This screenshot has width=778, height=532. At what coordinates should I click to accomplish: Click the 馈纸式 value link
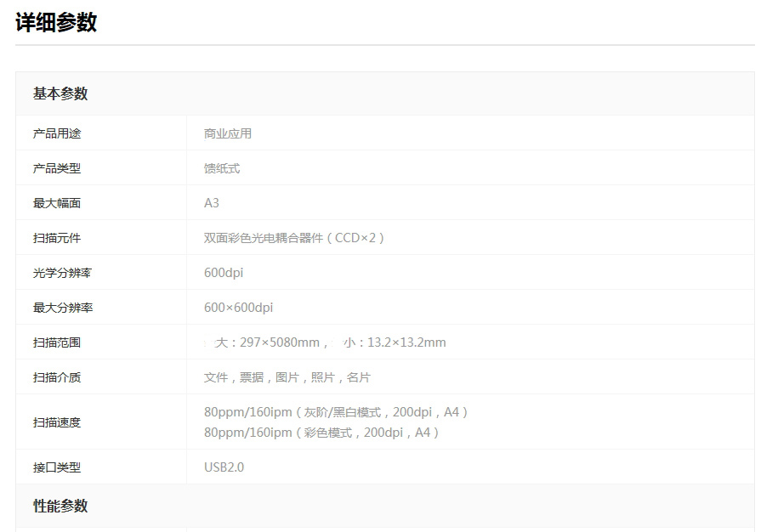click(222, 168)
